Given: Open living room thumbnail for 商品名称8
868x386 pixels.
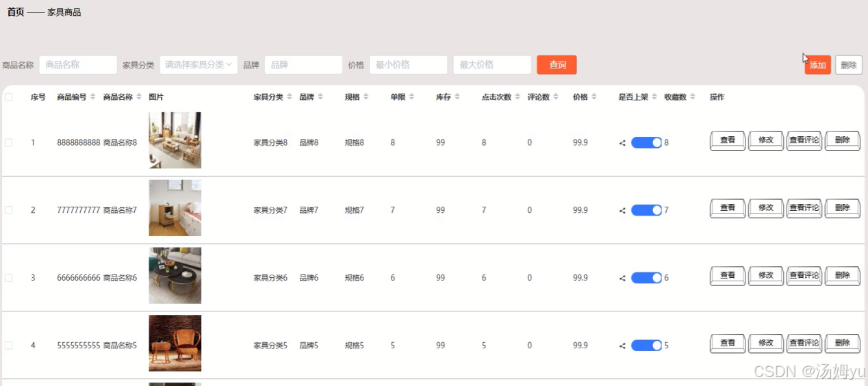Looking at the screenshot, I should 175,140.
